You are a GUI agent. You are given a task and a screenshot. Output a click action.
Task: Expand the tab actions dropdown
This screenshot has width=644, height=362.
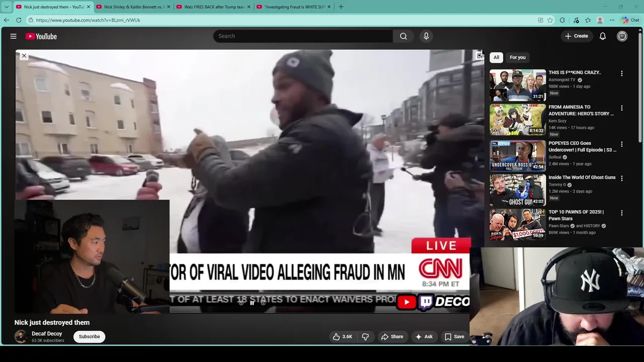tap(7, 7)
